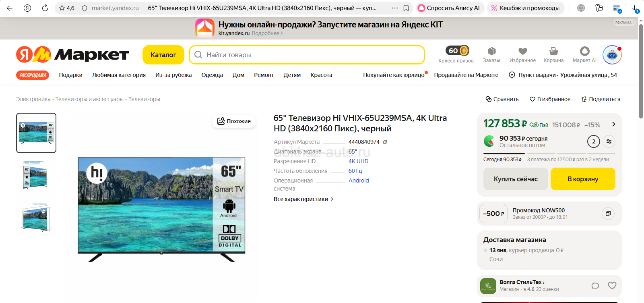
Task: Click the Купить сейчас button
Action: (x=516, y=179)
